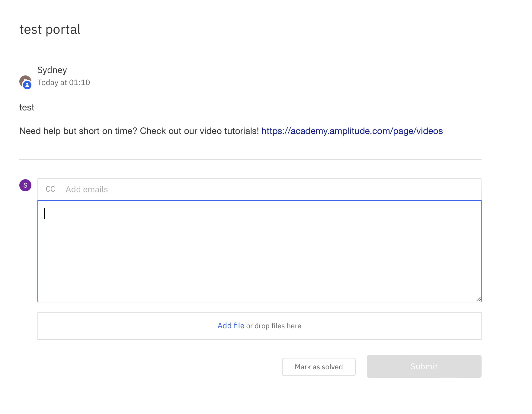Image resolution: width=532 pixels, height=414 pixels.
Task: Click the message body text test
Action: (x=27, y=108)
